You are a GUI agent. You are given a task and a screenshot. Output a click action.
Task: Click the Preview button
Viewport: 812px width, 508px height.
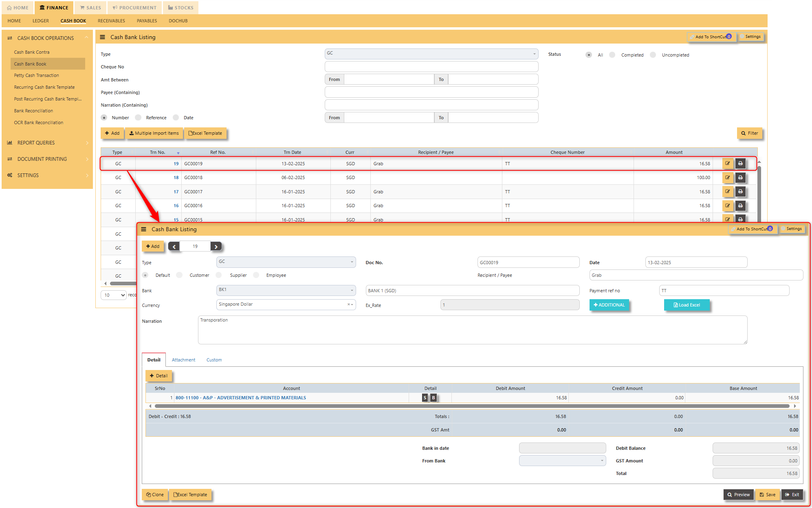coord(738,495)
